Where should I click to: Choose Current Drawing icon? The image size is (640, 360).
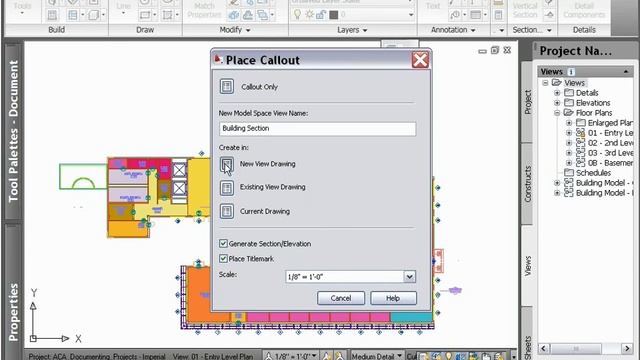point(227,211)
